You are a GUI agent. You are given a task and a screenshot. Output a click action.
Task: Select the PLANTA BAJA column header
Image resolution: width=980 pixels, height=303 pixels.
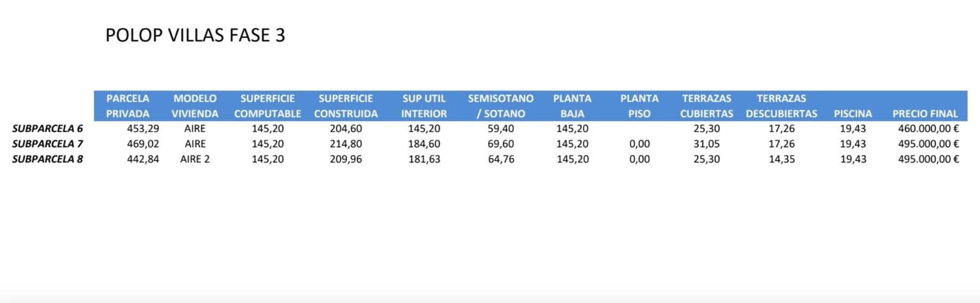pyautogui.click(x=572, y=106)
